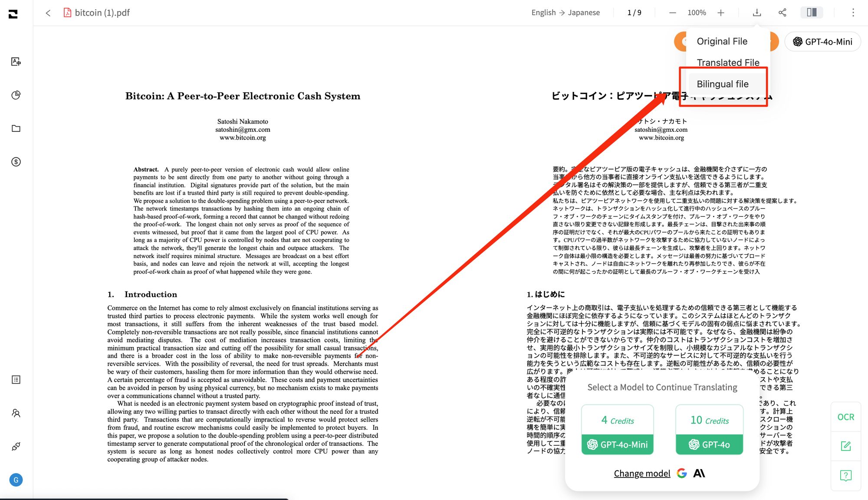This screenshot has height=500, width=868.
Task: Select Original File from download menu
Action: point(722,41)
